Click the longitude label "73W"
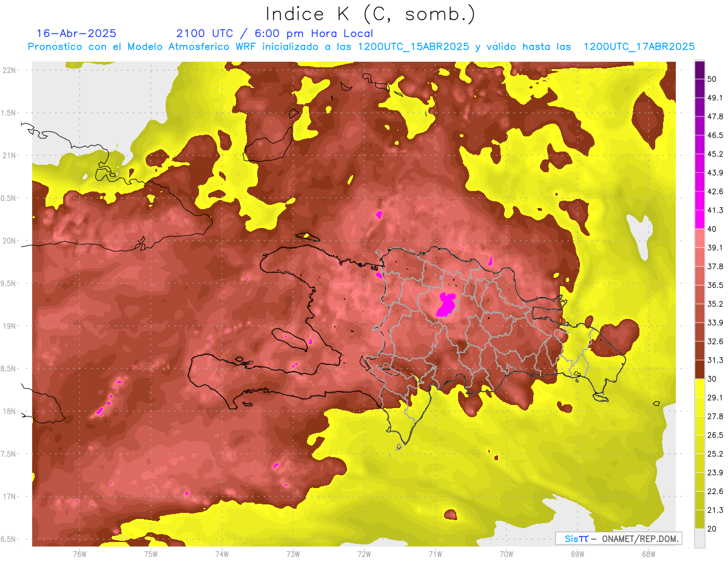This screenshot has width=728, height=562. click(293, 554)
